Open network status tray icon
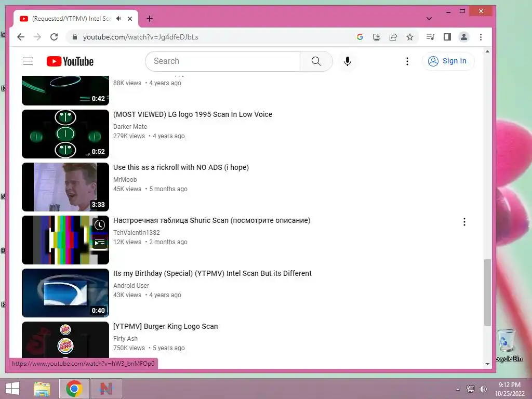The height and width of the screenshot is (399, 532). [x=471, y=389]
